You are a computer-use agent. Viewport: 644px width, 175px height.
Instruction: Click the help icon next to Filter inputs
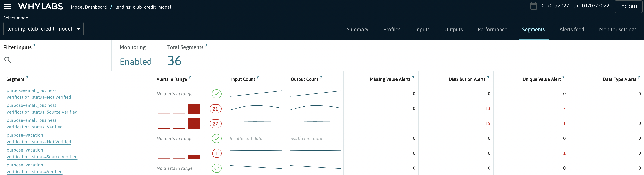click(34, 46)
